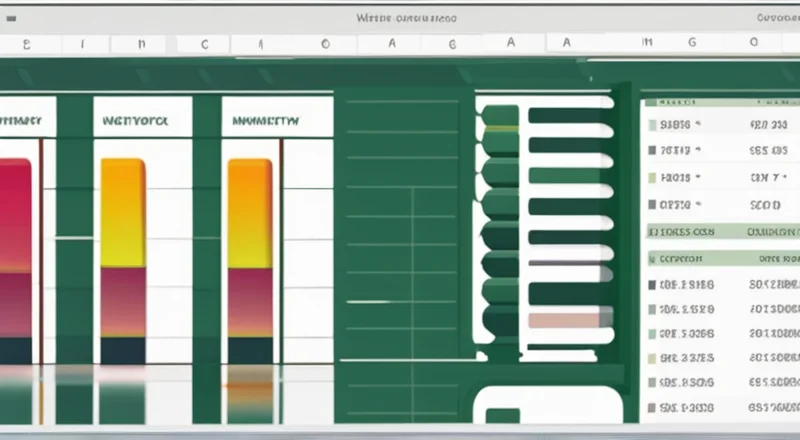Select the first data row in right panel
The image size is (800, 440).
[720, 127]
